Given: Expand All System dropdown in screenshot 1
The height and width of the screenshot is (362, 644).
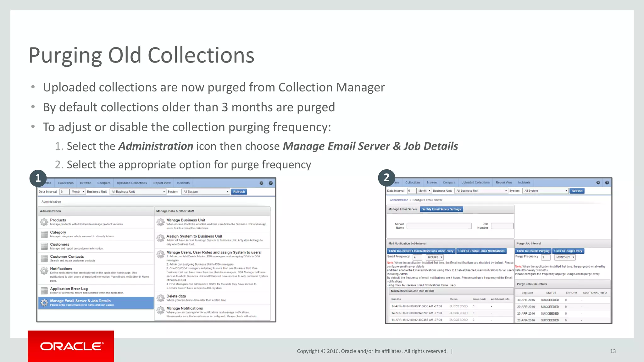Looking at the screenshot, I should [206, 192].
